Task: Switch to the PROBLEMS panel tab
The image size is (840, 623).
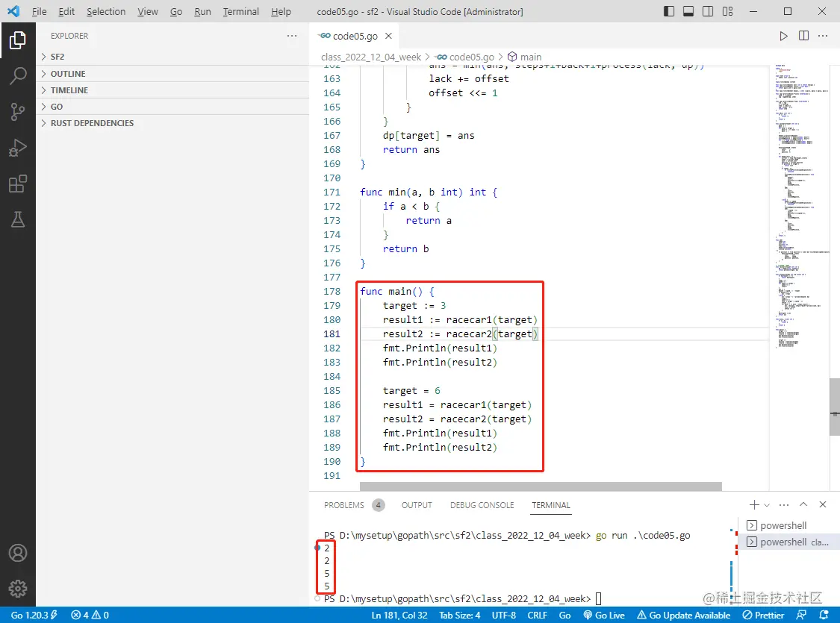Action: (354, 504)
